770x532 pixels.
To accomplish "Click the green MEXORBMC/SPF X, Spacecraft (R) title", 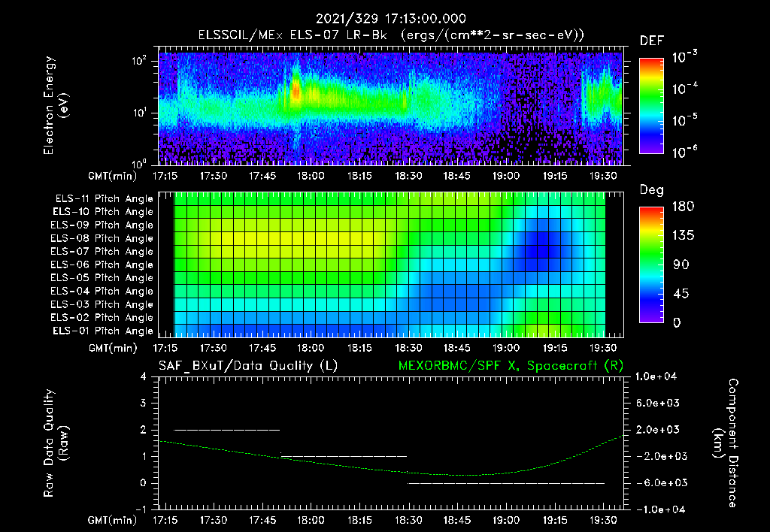I will pyautogui.click(x=511, y=366).
